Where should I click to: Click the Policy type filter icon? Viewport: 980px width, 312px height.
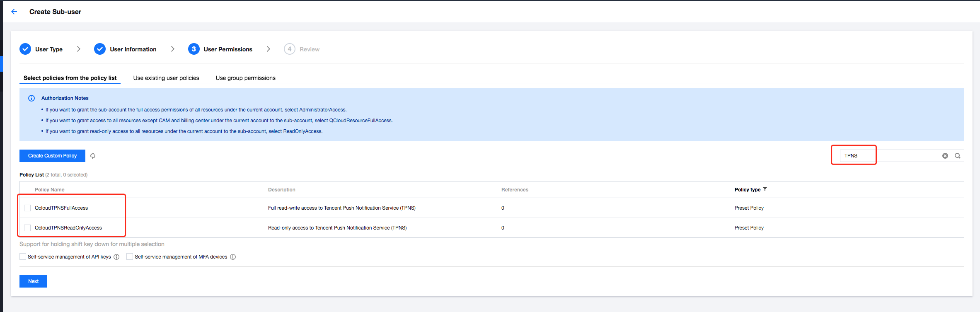(x=765, y=189)
